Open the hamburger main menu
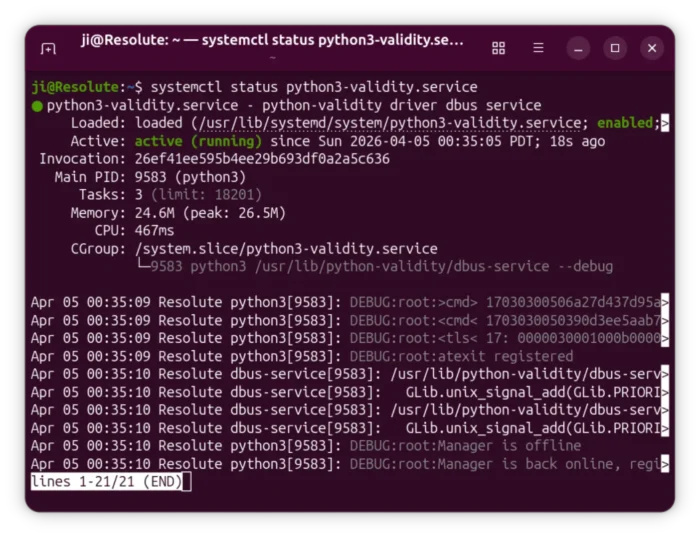This screenshot has height=537, width=700. point(538,48)
